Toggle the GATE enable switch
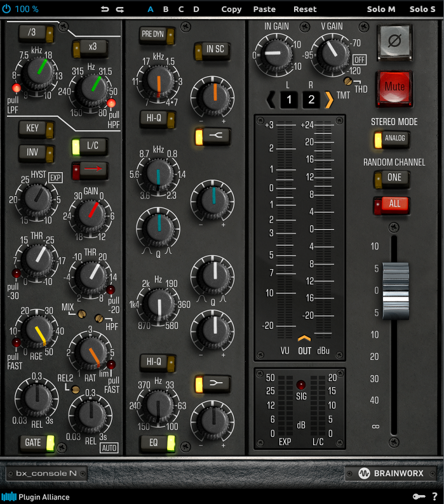Image resolution: width=444 pixels, height=504 pixels. coord(37,444)
